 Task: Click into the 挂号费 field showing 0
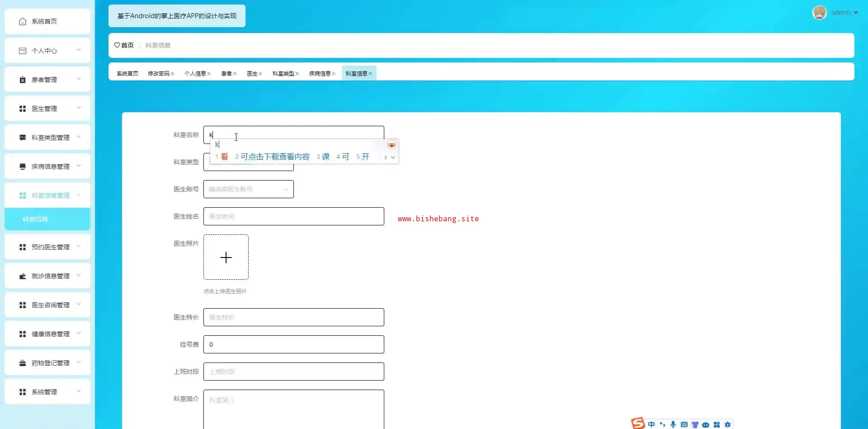tap(294, 344)
